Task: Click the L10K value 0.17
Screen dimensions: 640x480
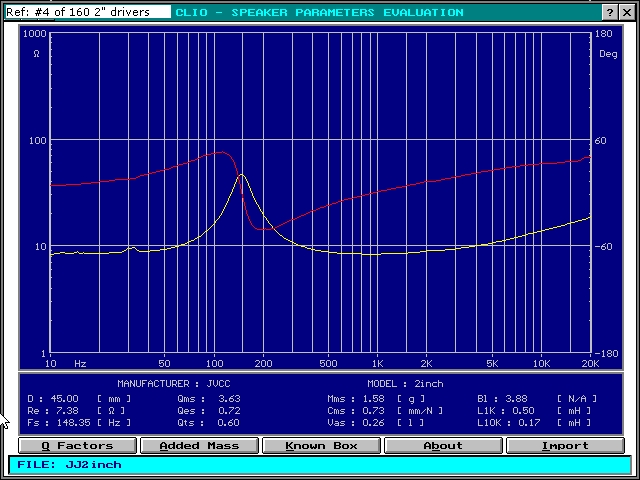Action: pos(530,422)
